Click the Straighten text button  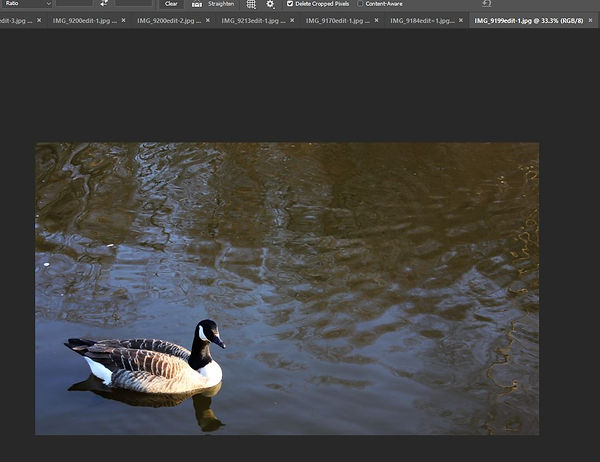(x=221, y=4)
